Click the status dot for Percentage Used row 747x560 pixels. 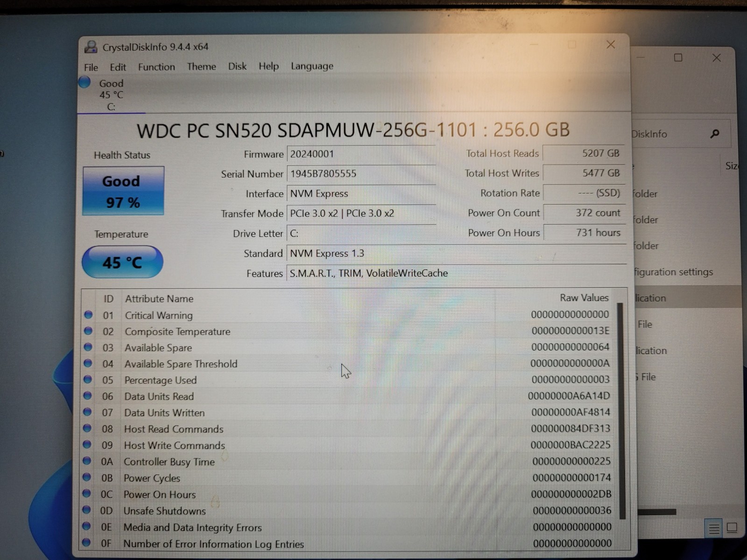pyautogui.click(x=87, y=379)
